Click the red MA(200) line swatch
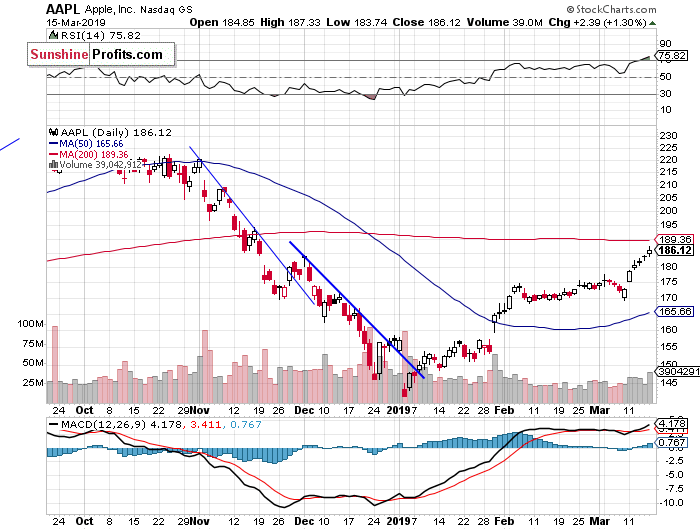700x530 pixels. 53,154
